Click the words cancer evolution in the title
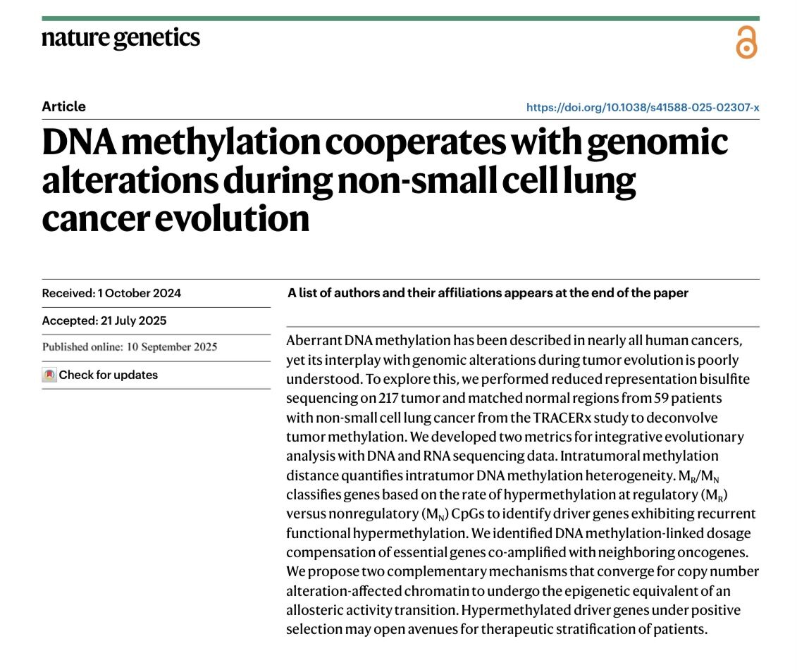 [x=175, y=219]
